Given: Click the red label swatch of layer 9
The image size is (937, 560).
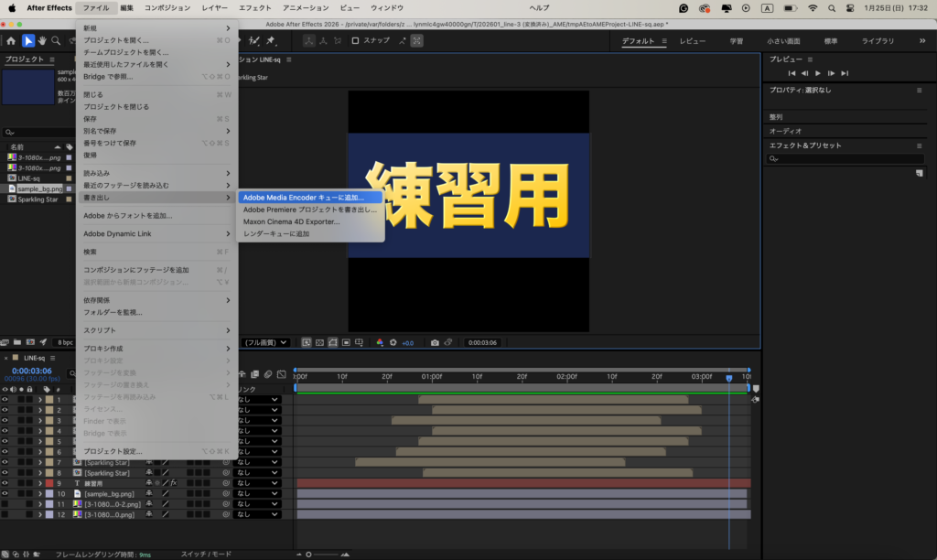Looking at the screenshot, I should (x=48, y=483).
